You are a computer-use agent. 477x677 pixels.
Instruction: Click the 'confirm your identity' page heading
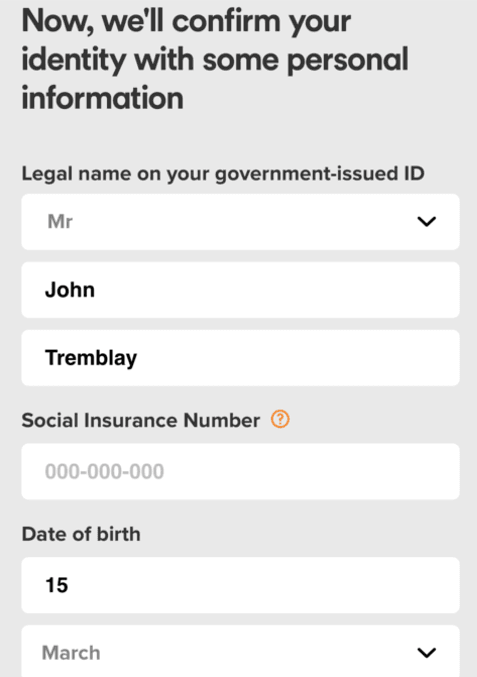(x=215, y=59)
